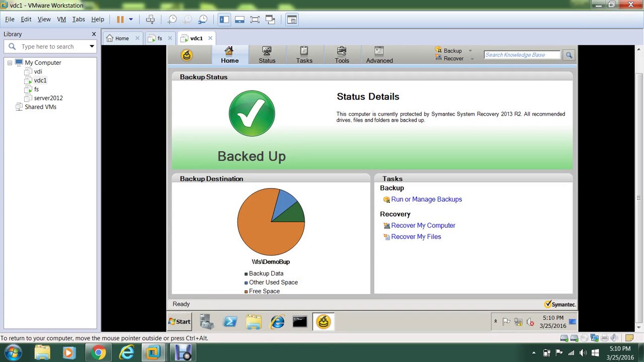Open Command Prompt in the guest taskbar

click(x=300, y=322)
